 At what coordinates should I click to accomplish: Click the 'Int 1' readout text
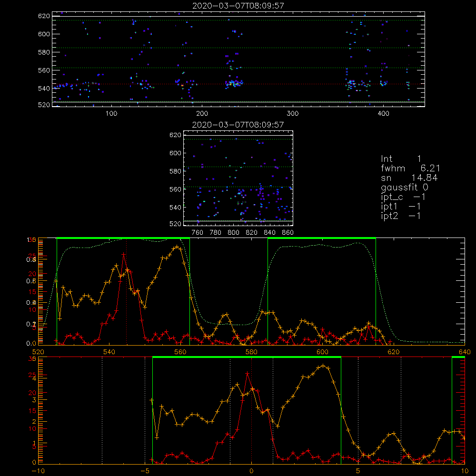[401, 159]
